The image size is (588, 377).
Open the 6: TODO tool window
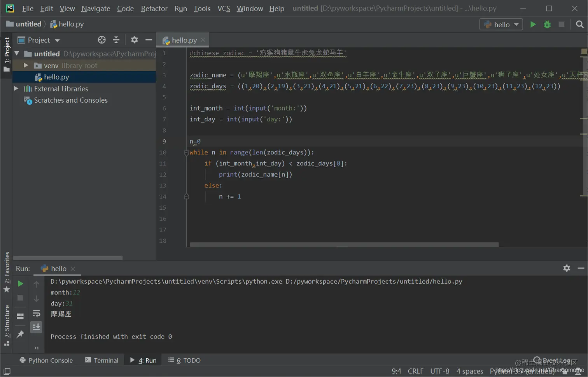click(x=184, y=360)
